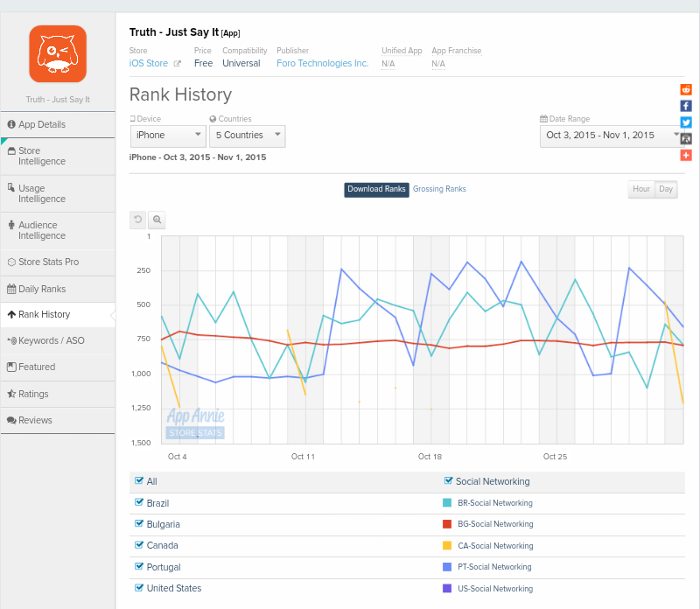Toggle the Bulgaria checkbox
Screen dimensions: 700x609
pyautogui.click(x=139, y=523)
